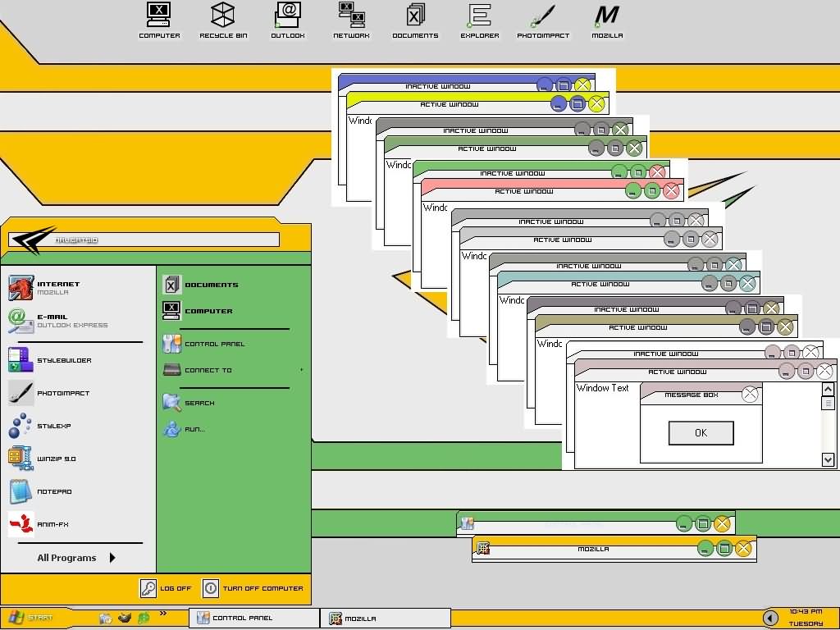Click the Control Panel window's title bar icon
The width and height of the screenshot is (840, 630).
(x=467, y=523)
